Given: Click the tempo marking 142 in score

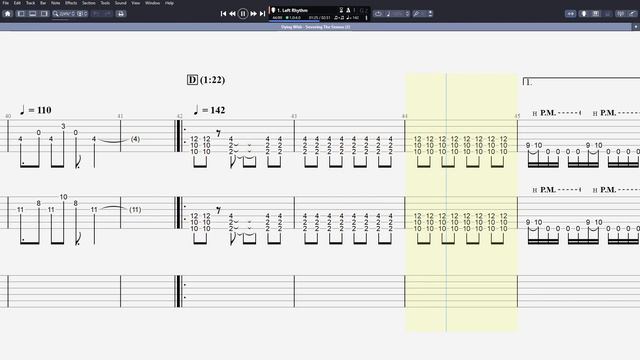Looking at the screenshot, I should click(209, 110).
